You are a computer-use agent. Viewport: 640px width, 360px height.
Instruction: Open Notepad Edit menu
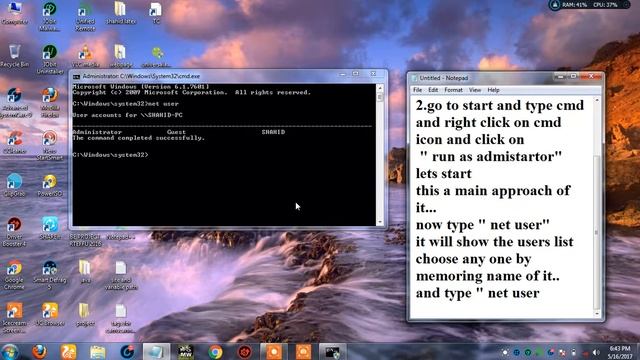click(x=433, y=90)
